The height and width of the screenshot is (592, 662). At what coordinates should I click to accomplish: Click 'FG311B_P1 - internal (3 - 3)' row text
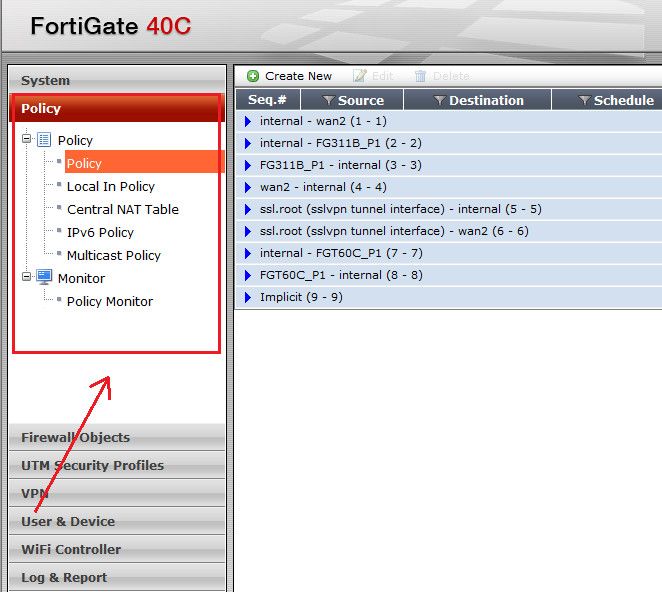tap(341, 165)
